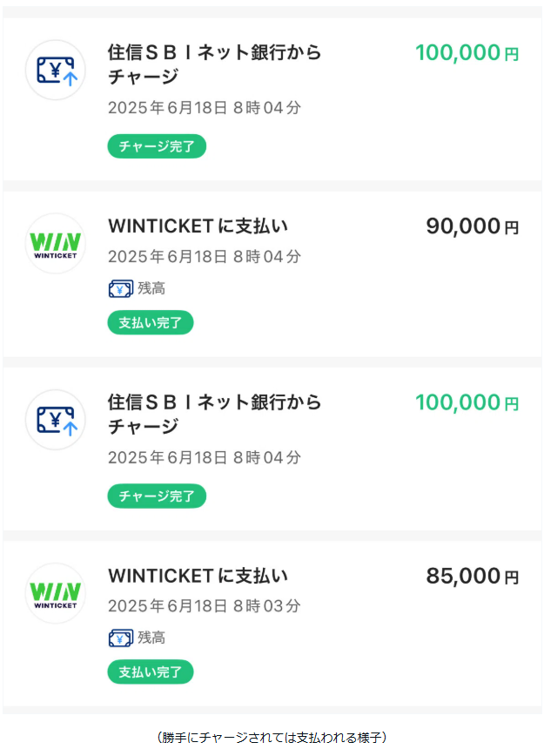
Task: Click the WINTICKET logo on 85,000円 payment
Action: coord(56,593)
